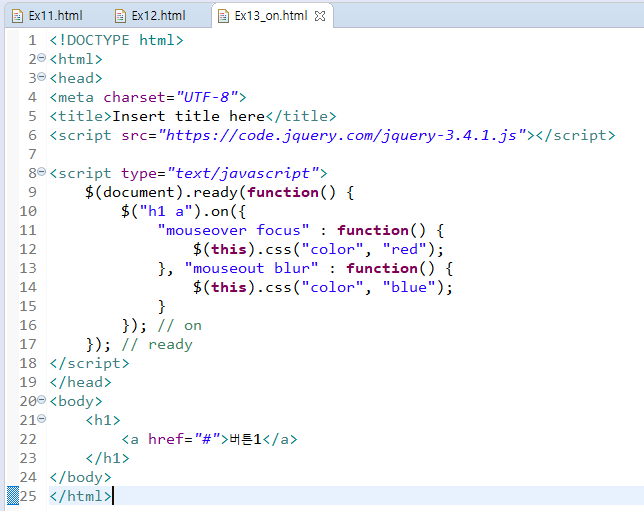Click the "UTF-8" charset value

point(207,97)
